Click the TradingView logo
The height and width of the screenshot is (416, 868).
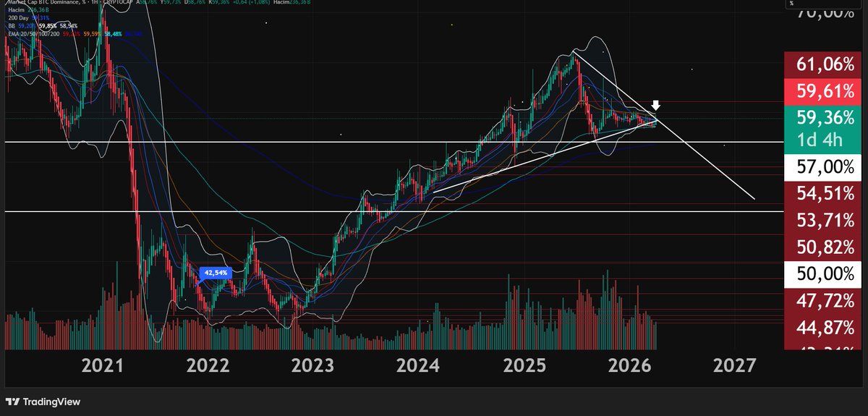coord(43,402)
